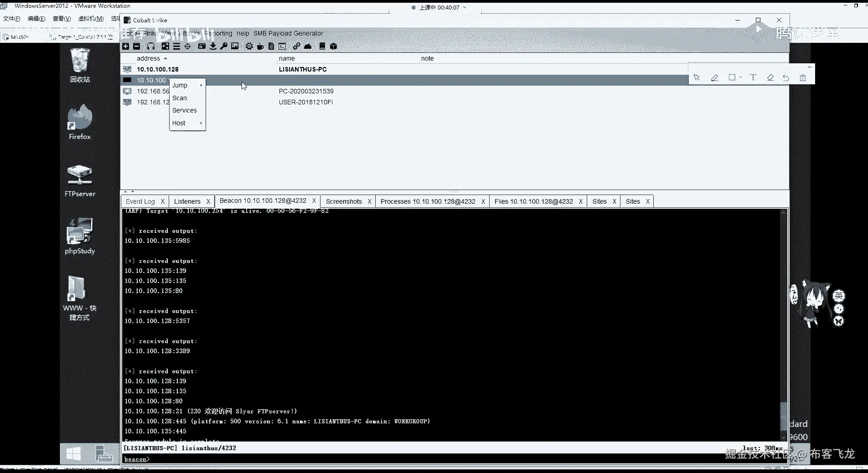The image size is (868, 473).
Task: Connect to another team server (plus icon)
Action: coord(126,46)
